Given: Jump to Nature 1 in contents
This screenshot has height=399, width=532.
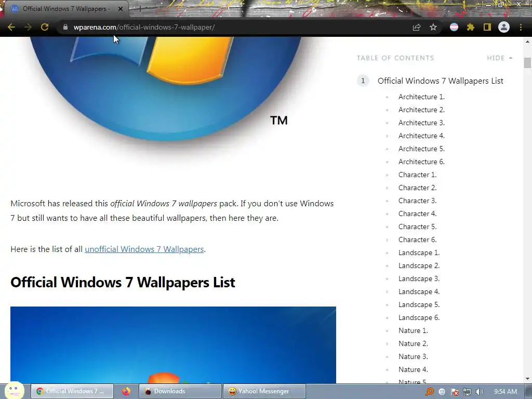Looking at the screenshot, I should 413,330.
